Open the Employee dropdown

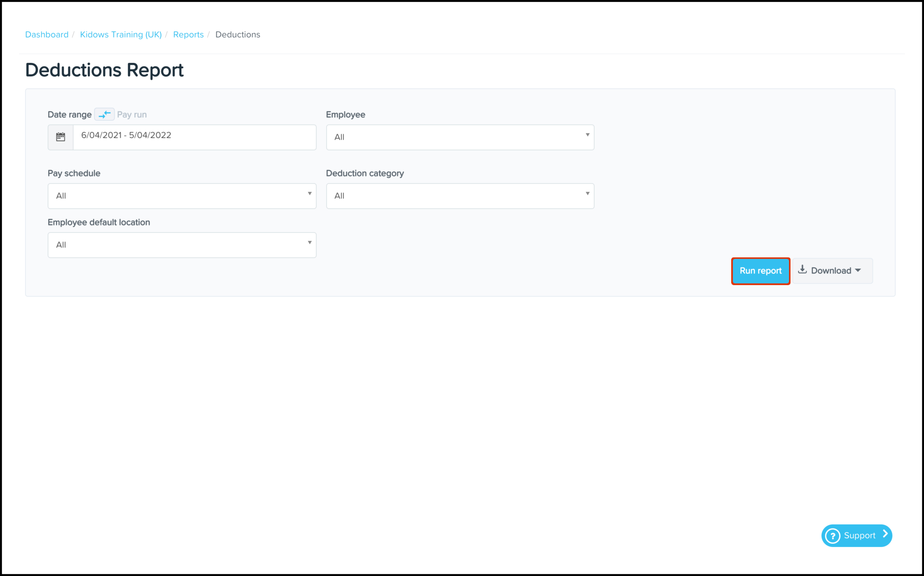pyautogui.click(x=459, y=137)
